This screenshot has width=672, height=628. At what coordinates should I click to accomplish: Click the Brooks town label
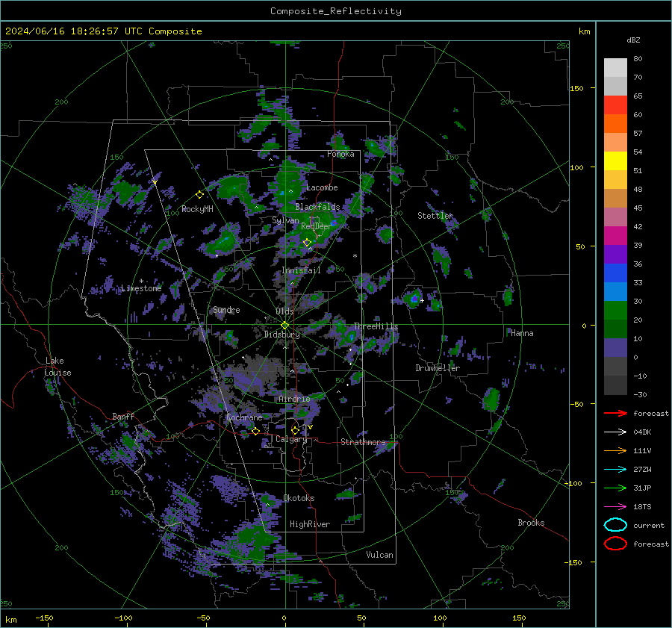click(x=531, y=523)
